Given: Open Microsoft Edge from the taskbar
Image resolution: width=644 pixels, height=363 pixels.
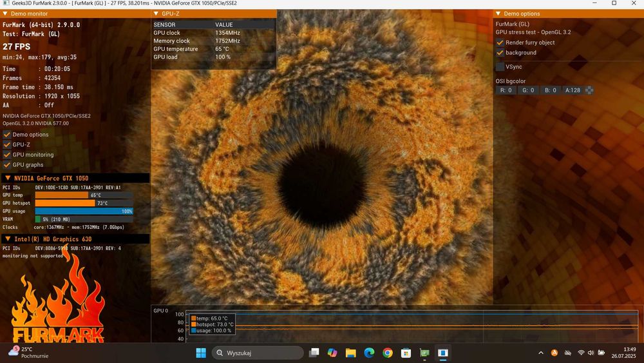Looking at the screenshot, I should point(369,353).
